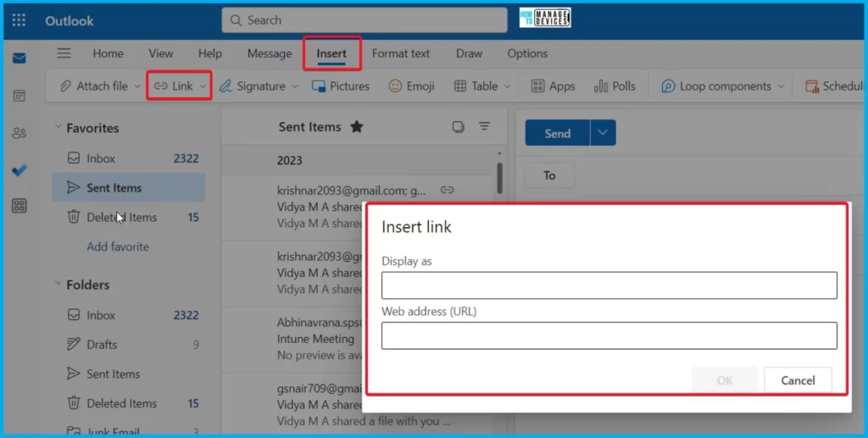
Task: Click the Link toolbar button
Action: tap(174, 86)
